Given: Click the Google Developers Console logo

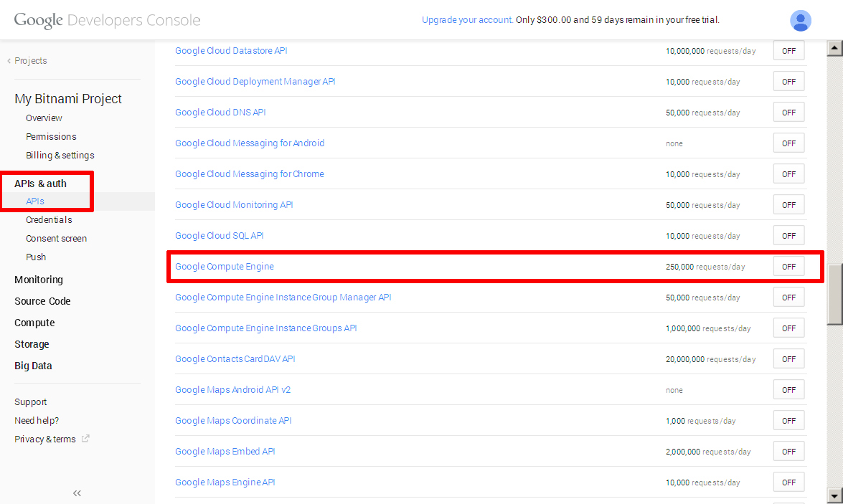Looking at the screenshot, I should (107, 20).
